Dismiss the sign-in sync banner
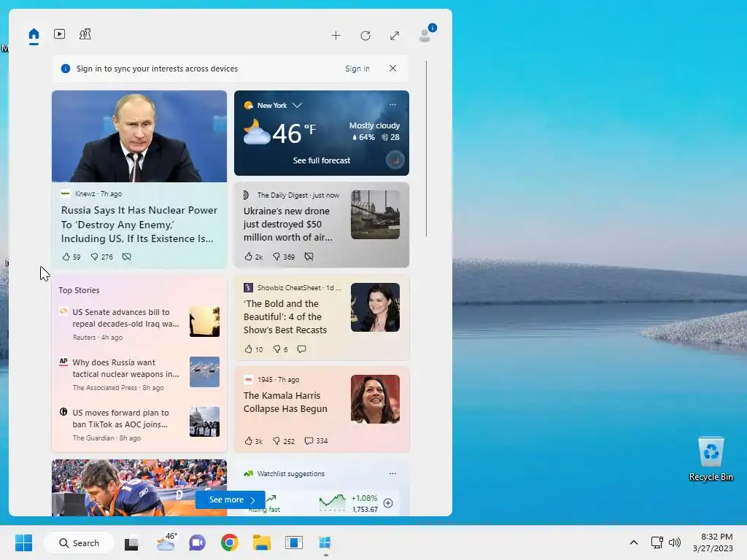Screen dimensions: 747x560 [x=392, y=68]
